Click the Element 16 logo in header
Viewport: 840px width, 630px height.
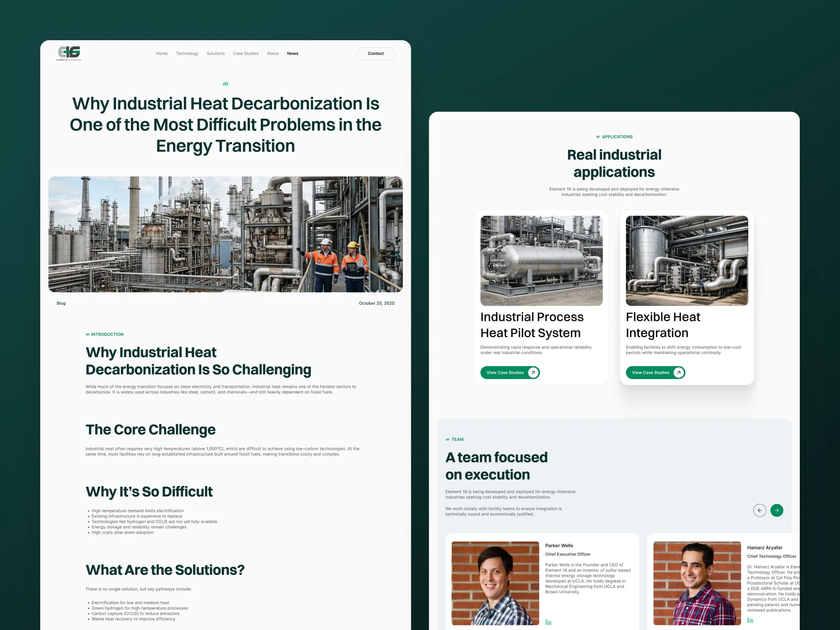coord(69,53)
